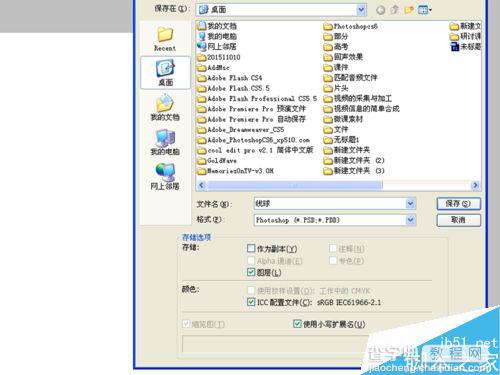Toggle the 使用校样设置 CMYK checkbox
The image size is (500, 375).
tap(251, 290)
